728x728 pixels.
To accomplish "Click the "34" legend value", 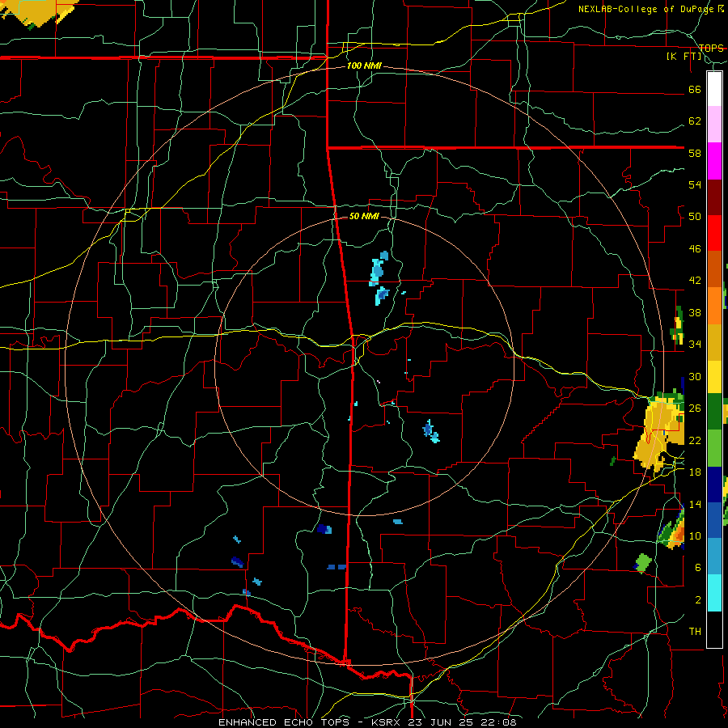I will [x=695, y=345].
